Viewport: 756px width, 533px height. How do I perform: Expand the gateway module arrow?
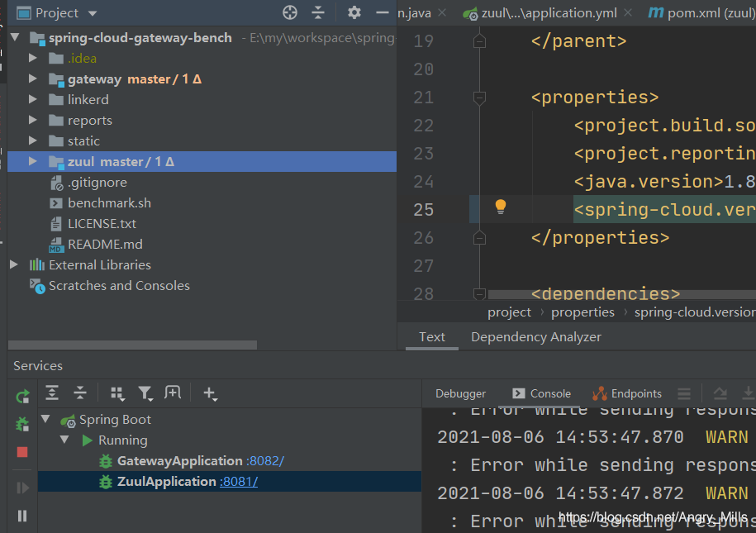pyautogui.click(x=32, y=79)
